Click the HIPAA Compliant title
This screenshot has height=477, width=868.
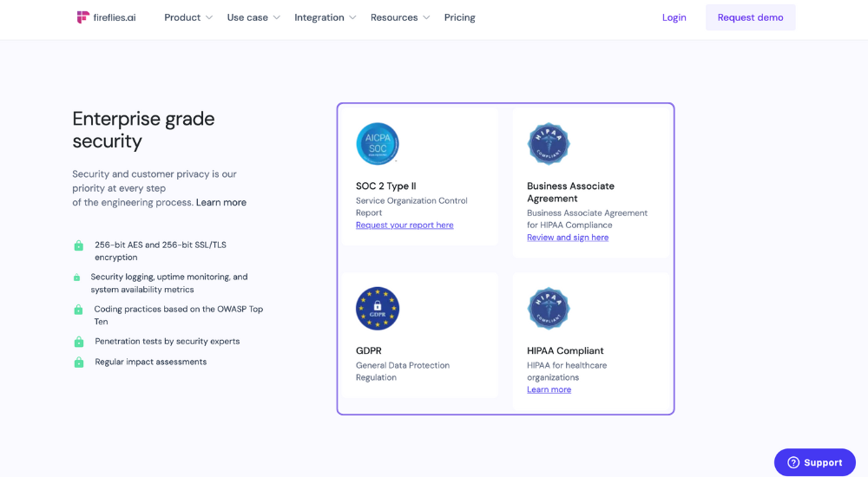(x=565, y=351)
